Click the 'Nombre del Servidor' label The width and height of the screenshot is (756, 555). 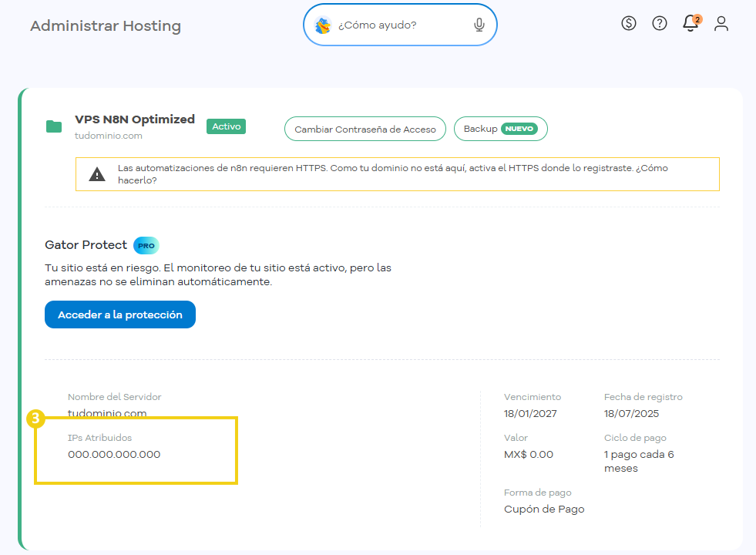(115, 397)
